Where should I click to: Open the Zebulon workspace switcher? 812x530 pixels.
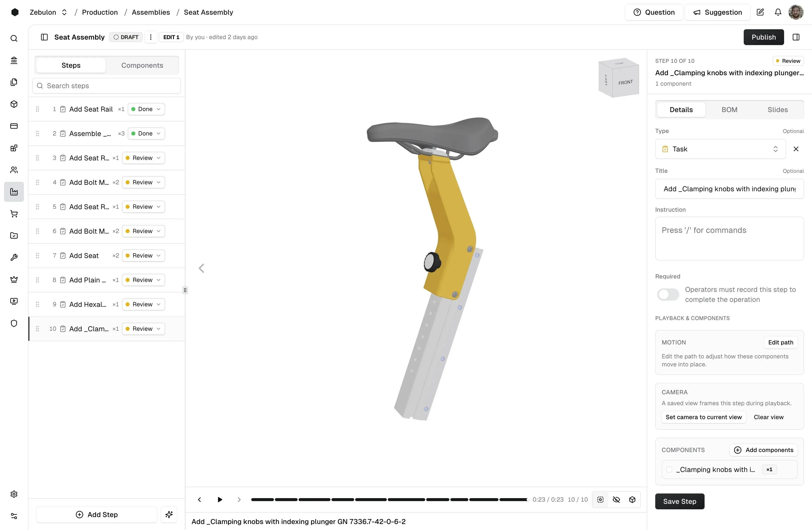point(48,12)
